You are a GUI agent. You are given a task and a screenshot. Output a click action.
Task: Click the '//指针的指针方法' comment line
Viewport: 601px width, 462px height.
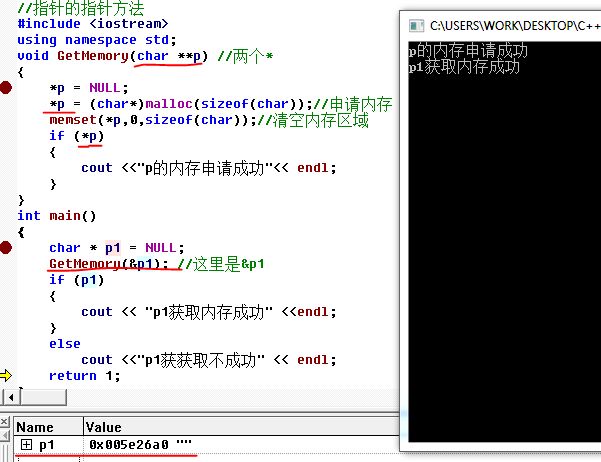[81, 8]
